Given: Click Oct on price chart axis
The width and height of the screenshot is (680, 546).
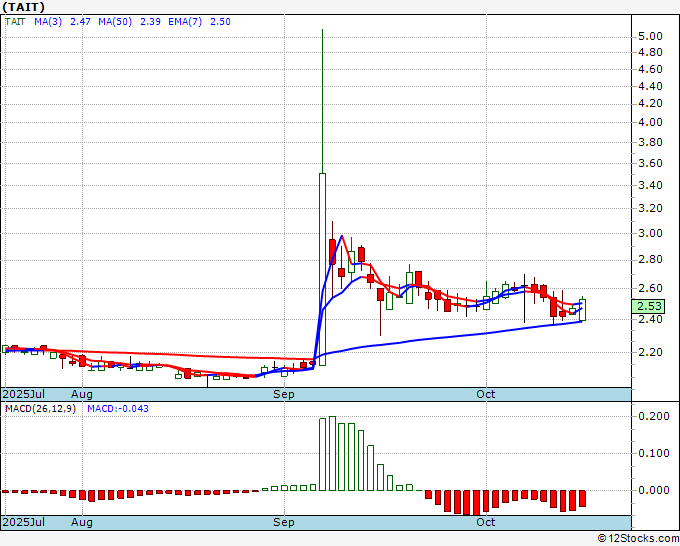Looking at the screenshot, I should [485, 394].
